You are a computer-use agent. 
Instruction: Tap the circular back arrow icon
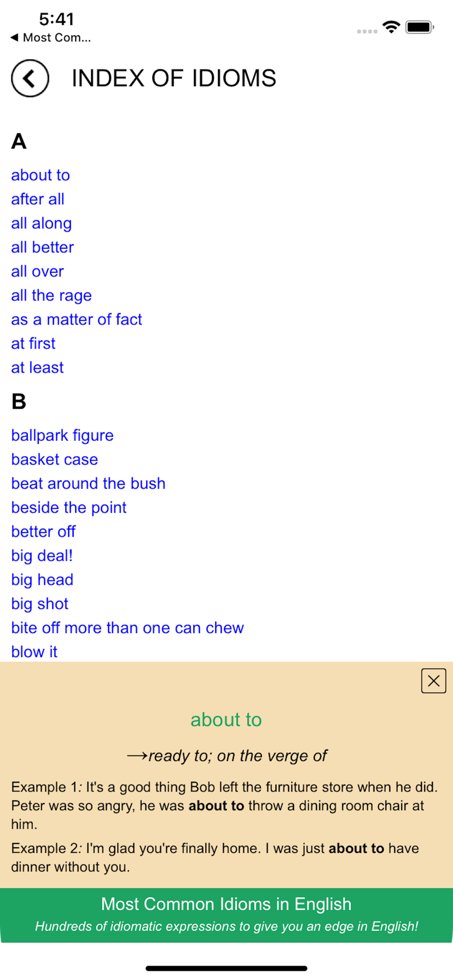pos(30,78)
